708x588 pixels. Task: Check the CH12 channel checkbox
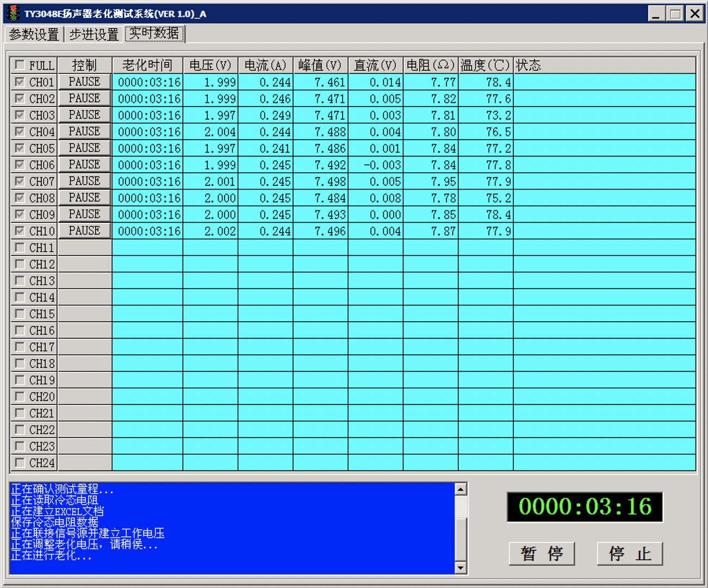[x=20, y=264]
